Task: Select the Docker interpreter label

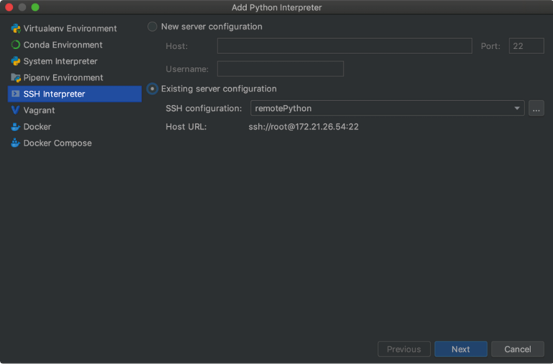Action: click(x=37, y=127)
